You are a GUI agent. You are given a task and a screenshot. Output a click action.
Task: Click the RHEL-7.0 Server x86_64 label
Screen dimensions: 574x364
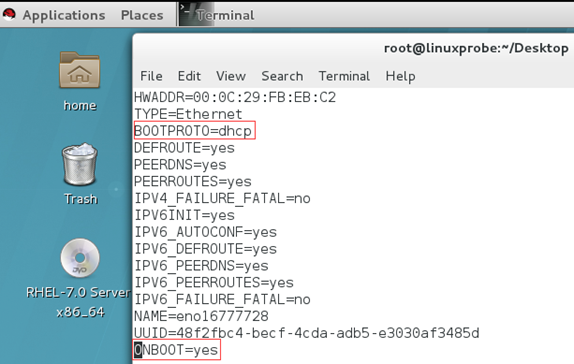[78, 302]
